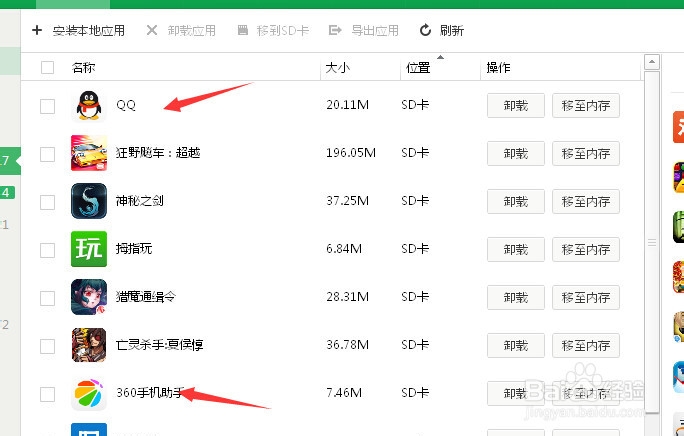Move 拇指玩 via 移至内存 button
The image size is (684, 436).
[586, 249]
